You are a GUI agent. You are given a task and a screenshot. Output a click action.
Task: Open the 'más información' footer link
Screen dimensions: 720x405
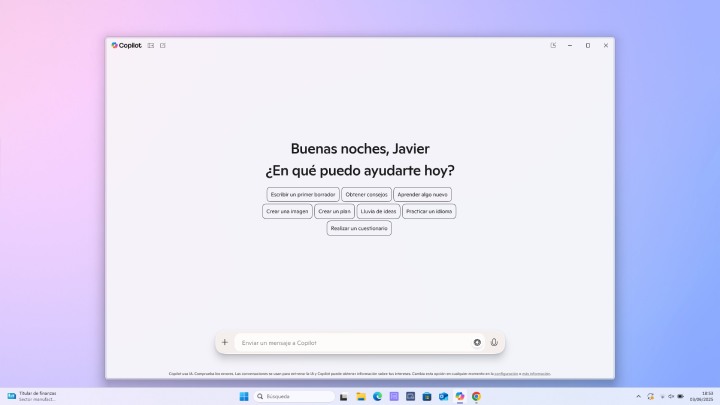[536, 374]
